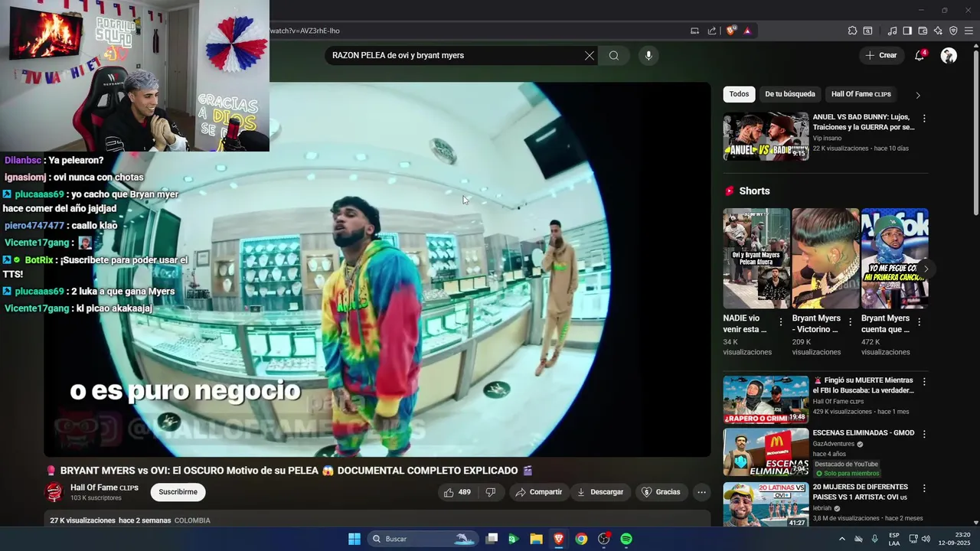This screenshot has height=551, width=980.
Task: Open Task View on taskbar
Action: click(x=492, y=539)
